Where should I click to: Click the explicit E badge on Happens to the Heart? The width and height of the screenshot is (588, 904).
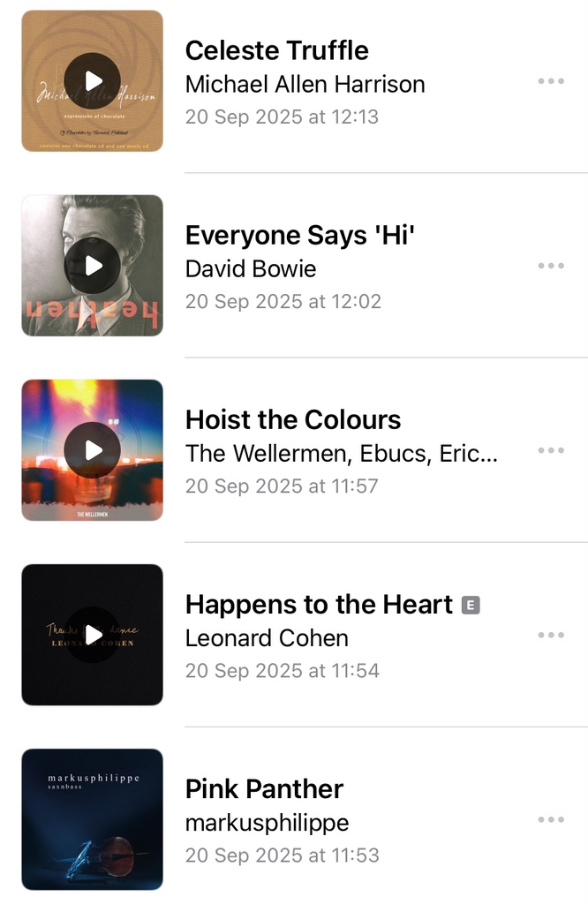(x=471, y=605)
